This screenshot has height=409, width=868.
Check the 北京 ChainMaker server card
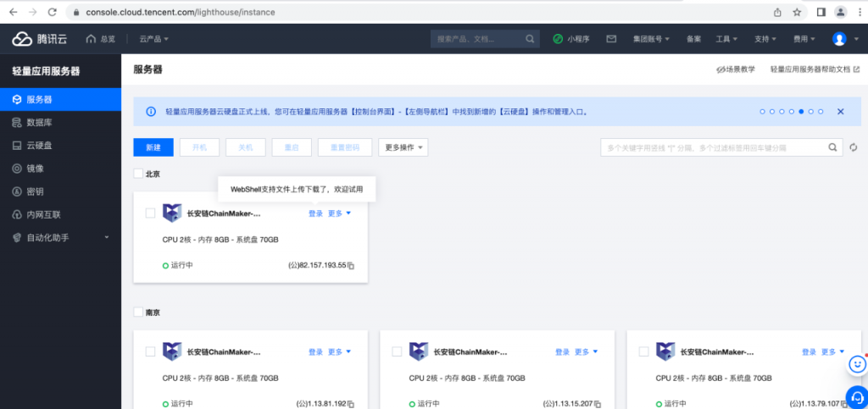pos(150,213)
